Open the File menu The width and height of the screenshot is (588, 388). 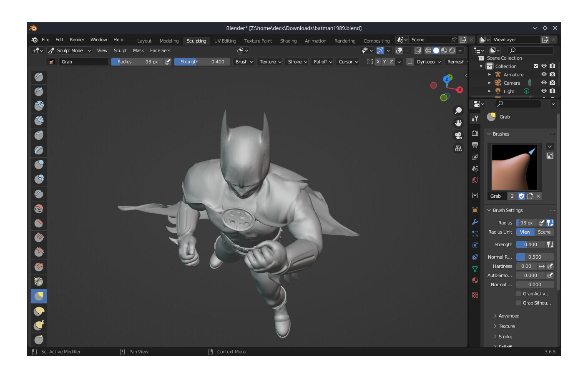(45, 40)
